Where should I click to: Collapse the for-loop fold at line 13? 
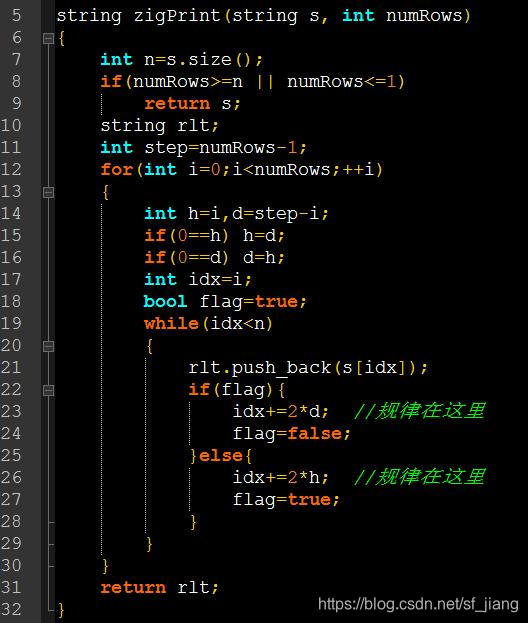pos(48,192)
